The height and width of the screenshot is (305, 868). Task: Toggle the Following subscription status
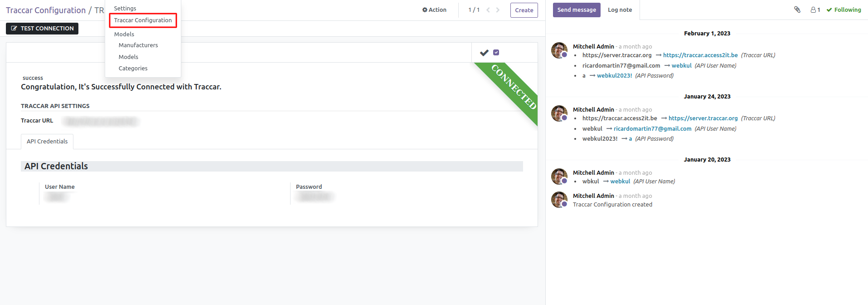pos(844,10)
